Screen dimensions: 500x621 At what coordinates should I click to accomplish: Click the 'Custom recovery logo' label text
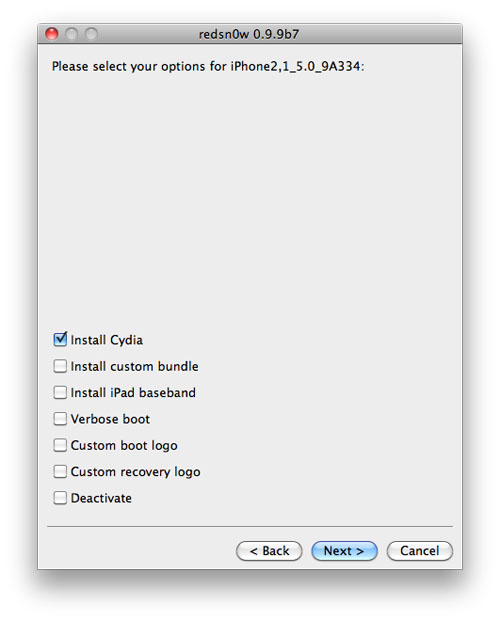pos(135,472)
